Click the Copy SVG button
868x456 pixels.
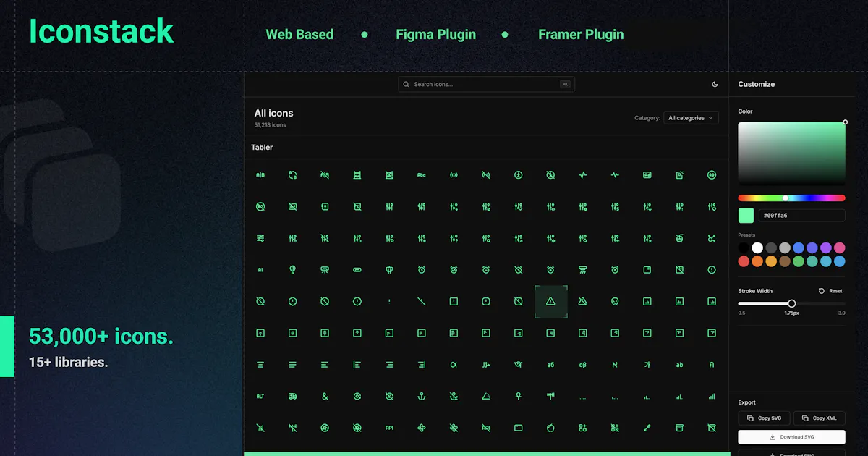pyautogui.click(x=765, y=418)
